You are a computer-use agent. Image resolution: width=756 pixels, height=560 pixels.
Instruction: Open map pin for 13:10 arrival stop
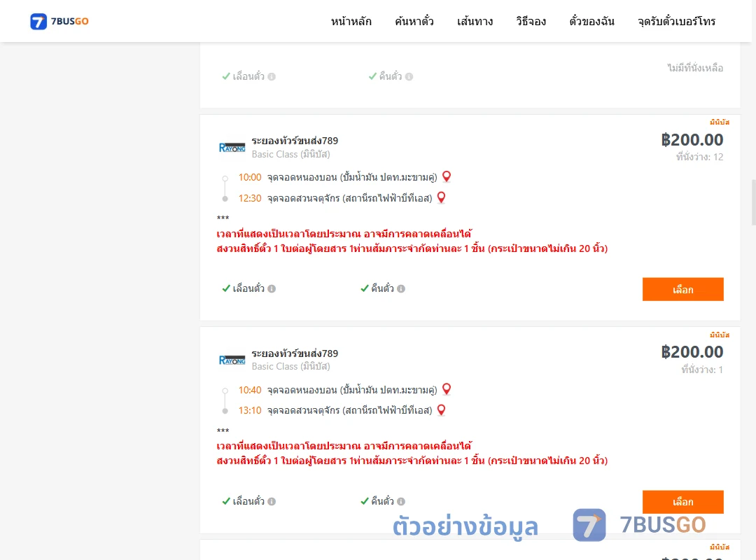click(x=441, y=410)
